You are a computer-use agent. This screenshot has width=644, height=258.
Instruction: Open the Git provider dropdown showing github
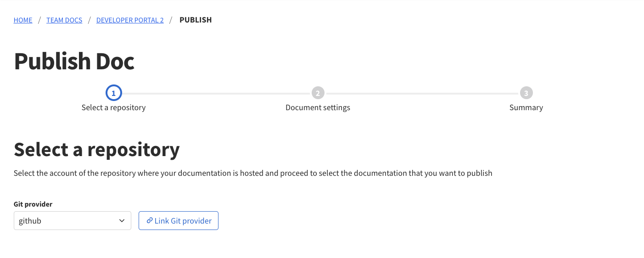click(x=73, y=221)
